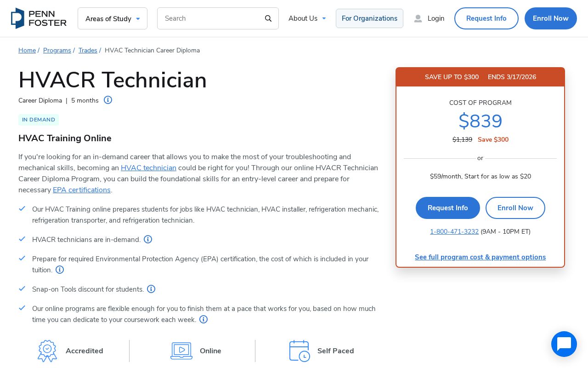Navigate to Trades breadcrumb

[88, 50]
